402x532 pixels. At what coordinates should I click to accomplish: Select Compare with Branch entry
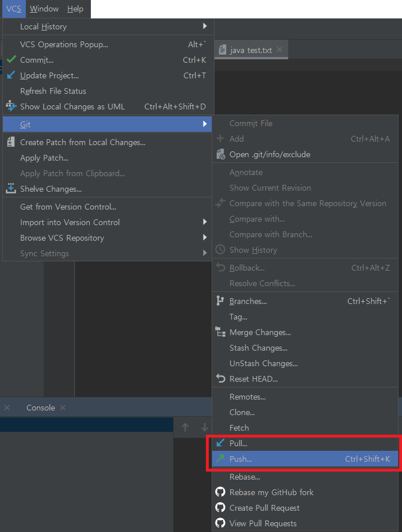pos(305,234)
